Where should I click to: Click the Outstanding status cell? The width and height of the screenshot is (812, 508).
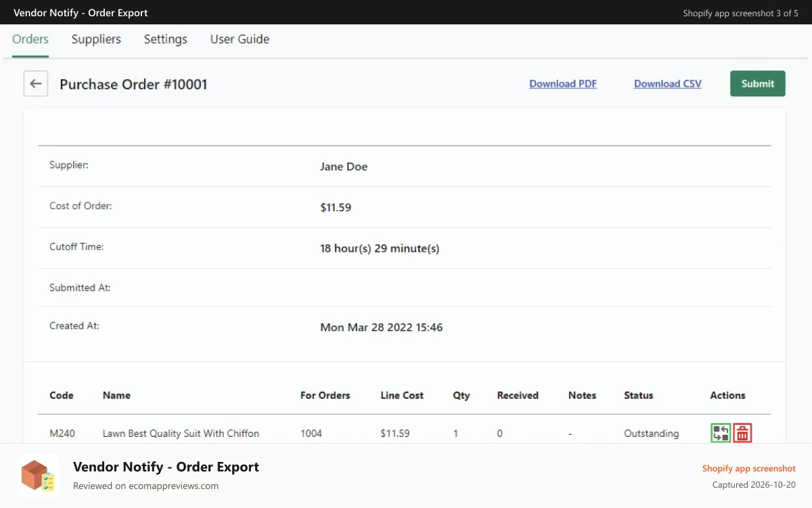pos(652,433)
